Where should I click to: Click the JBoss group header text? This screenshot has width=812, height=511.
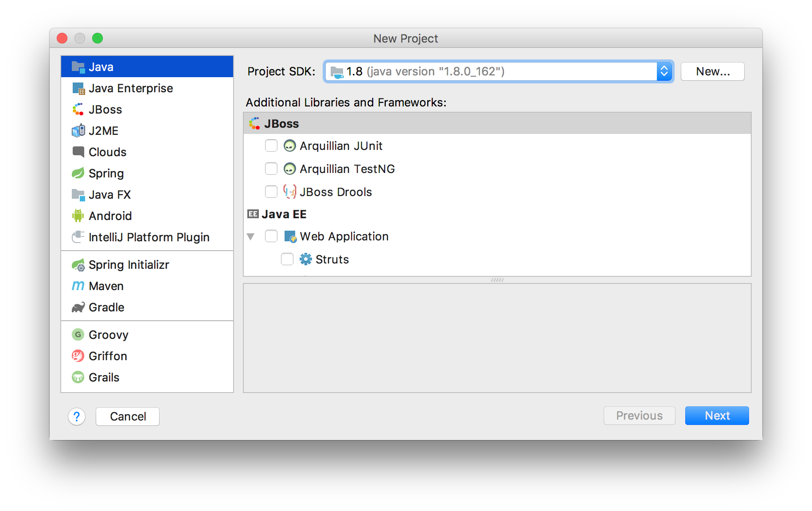[281, 124]
